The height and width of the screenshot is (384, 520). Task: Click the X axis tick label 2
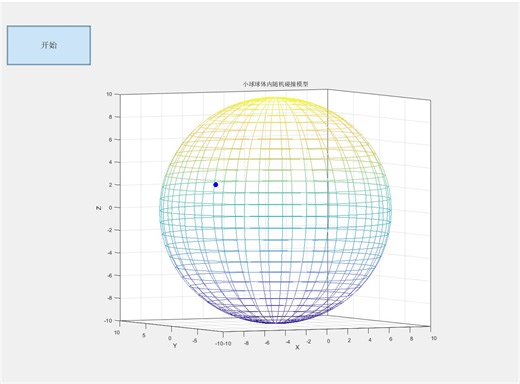pyautogui.click(x=349, y=340)
